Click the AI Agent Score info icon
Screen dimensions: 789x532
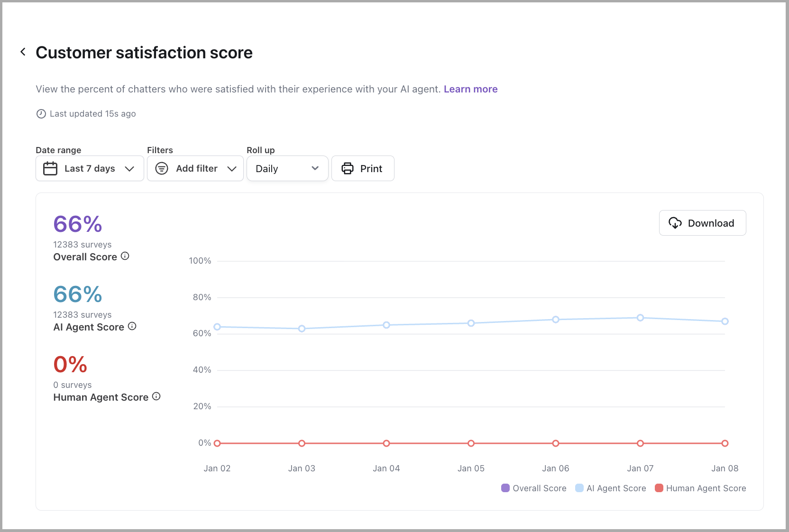pos(132,326)
